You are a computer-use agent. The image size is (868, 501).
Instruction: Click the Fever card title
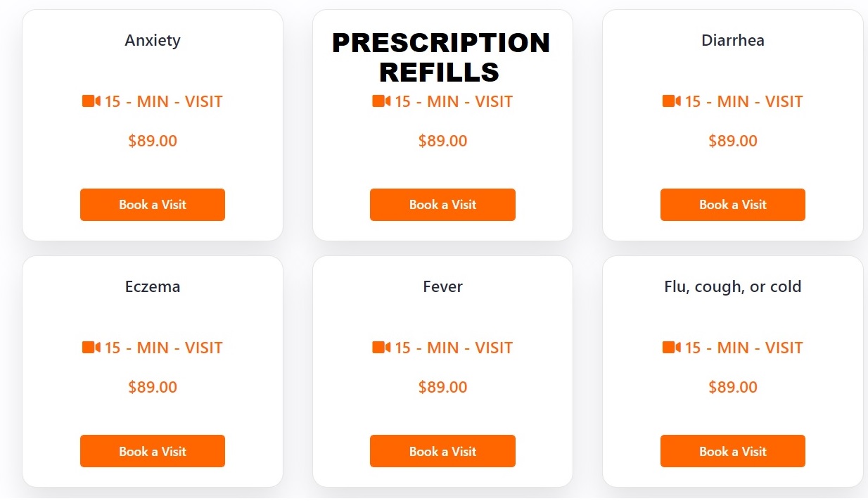click(442, 286)
